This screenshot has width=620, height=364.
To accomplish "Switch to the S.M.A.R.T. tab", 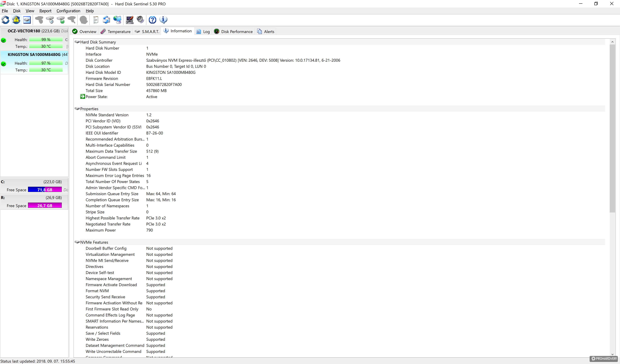I will tap(147, 32).
